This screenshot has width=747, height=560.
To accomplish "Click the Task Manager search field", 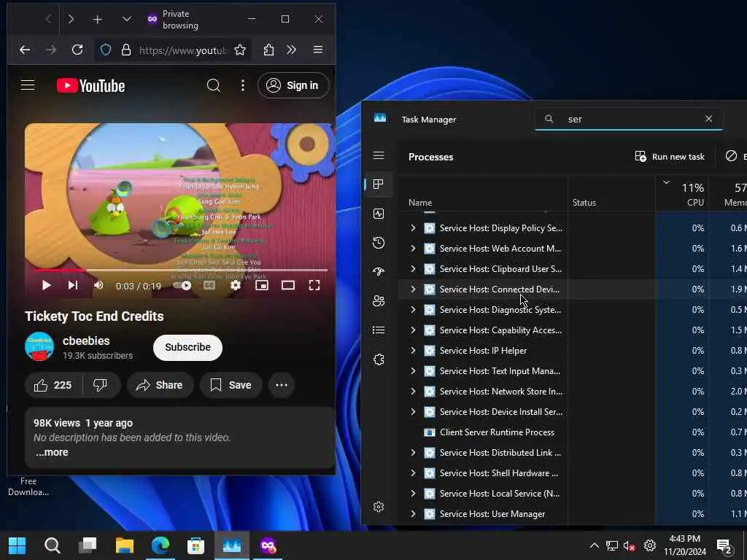I will tap(629, 119).
